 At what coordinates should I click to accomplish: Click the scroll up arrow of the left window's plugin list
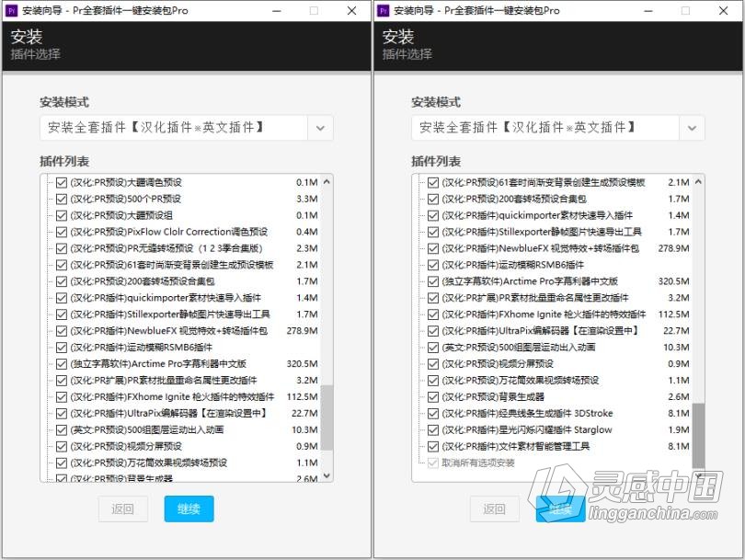[327, 181]
